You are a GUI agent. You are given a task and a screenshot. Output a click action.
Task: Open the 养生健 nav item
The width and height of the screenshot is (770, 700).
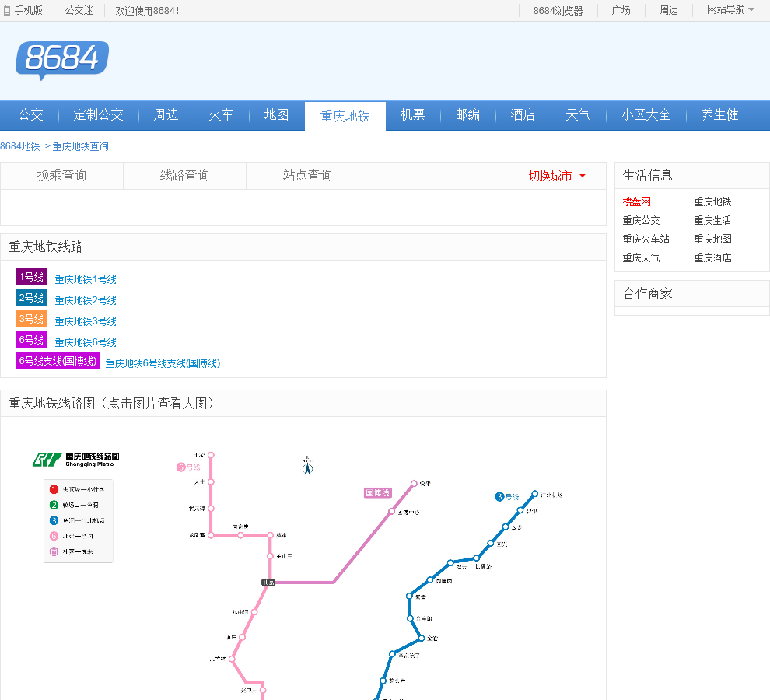click(720, 115)
